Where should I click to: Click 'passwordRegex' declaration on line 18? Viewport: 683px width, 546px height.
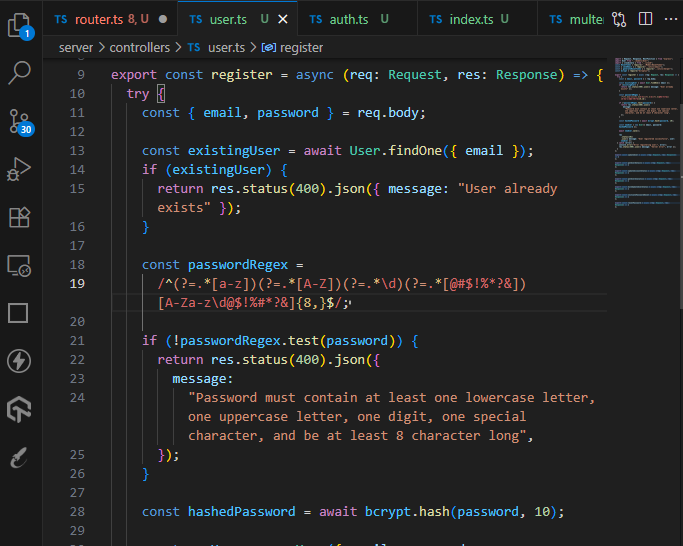click(x=238, y=265)
